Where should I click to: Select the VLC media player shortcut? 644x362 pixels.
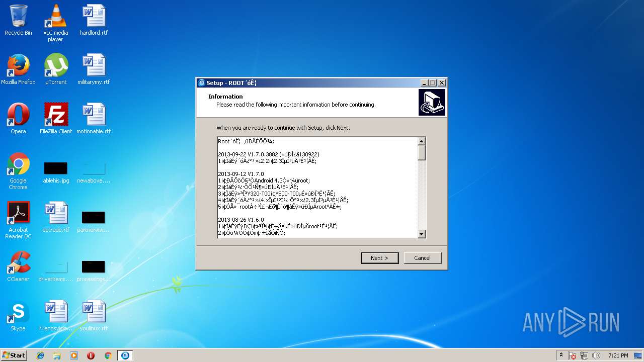[55, 23]
